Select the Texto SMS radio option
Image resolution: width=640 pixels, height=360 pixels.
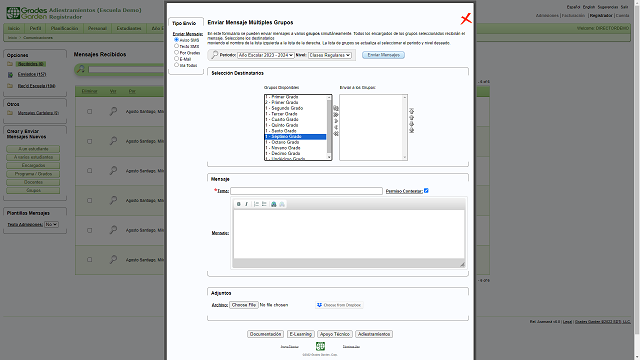(176, 46)
